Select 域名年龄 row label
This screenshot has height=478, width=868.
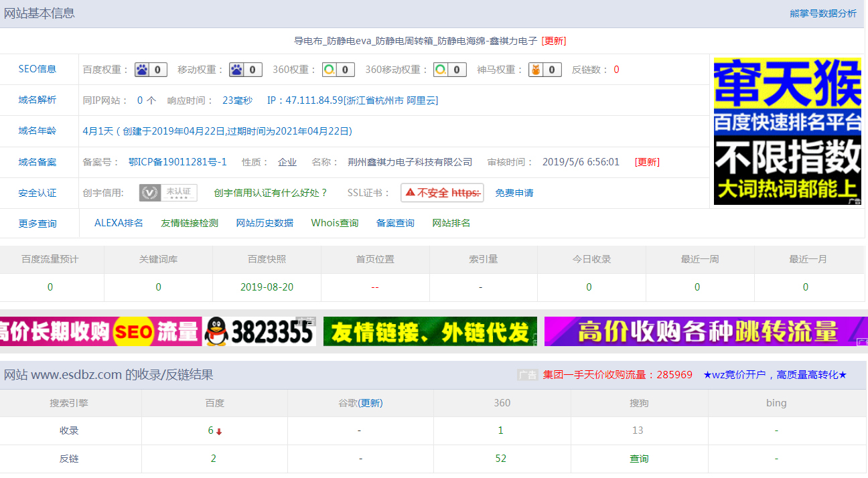38,131
